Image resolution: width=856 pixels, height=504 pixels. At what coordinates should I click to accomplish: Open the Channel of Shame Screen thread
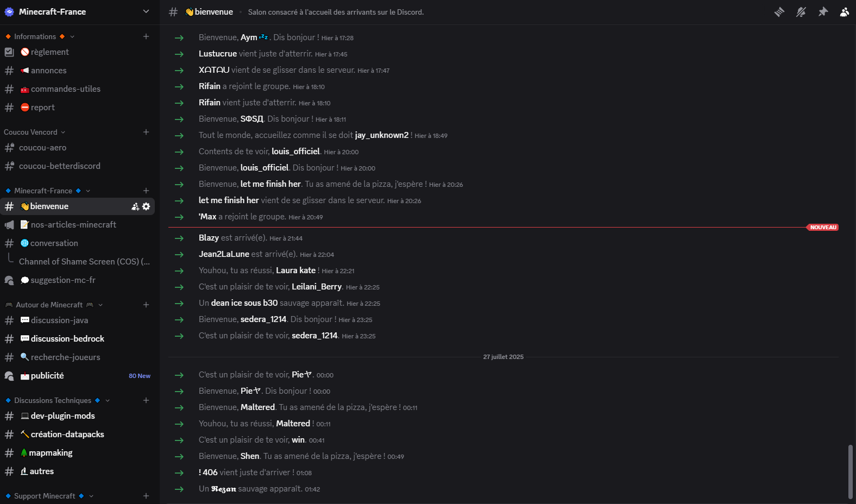point(84,262)
